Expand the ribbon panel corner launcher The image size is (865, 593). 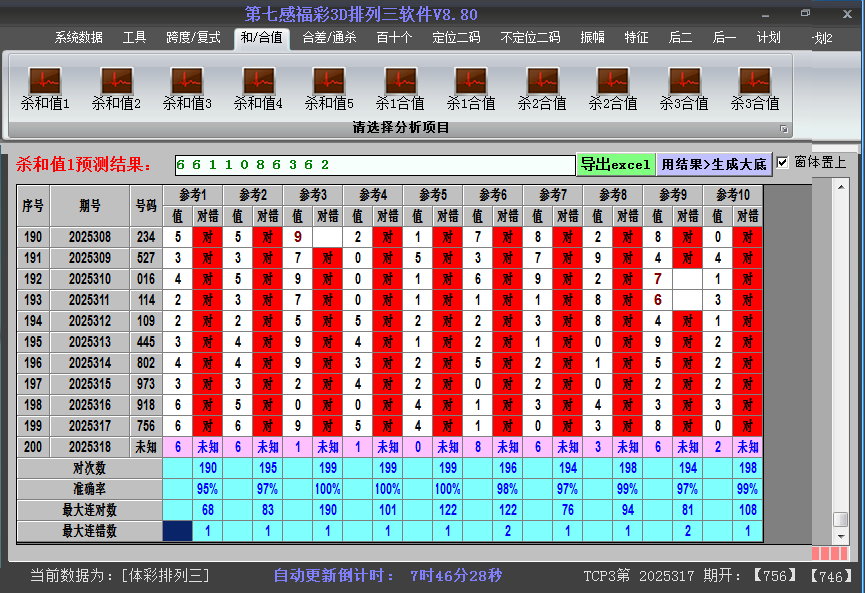point(784,129)
